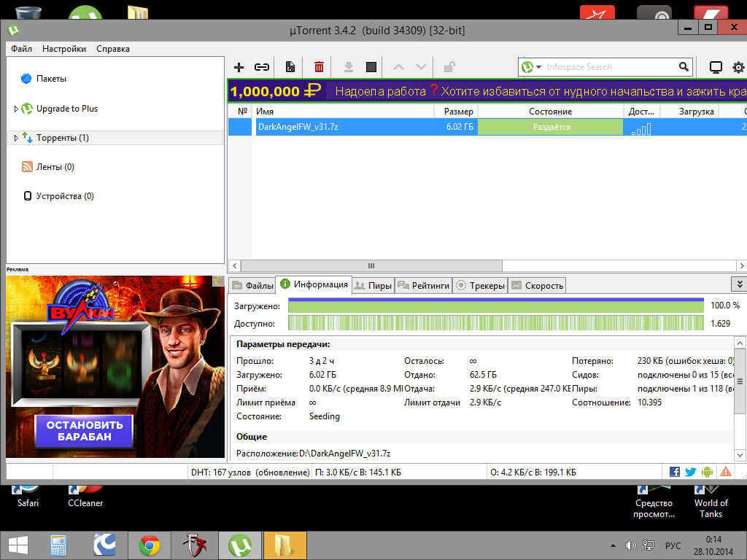Click the red Remove Torrent trash icon
The width and height of the screenshot is (747, 560).
click(x=319, y=67)
